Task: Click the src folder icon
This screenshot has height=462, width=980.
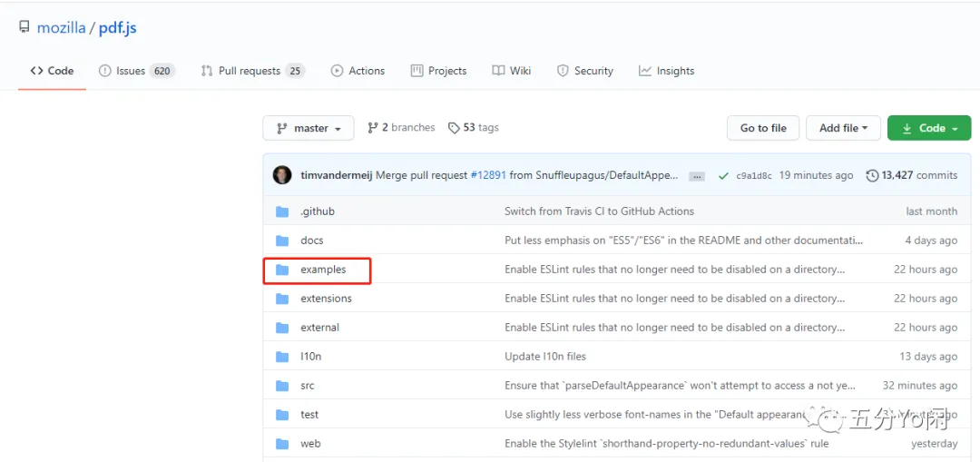Action: point(282,386)
